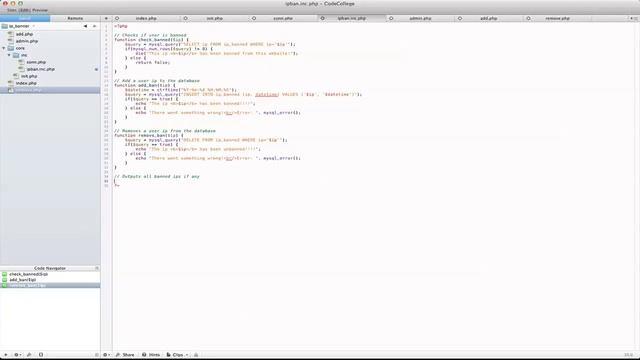Select the inc folder row
Viewport: 640px width, 360px height.
click(50, 55)
